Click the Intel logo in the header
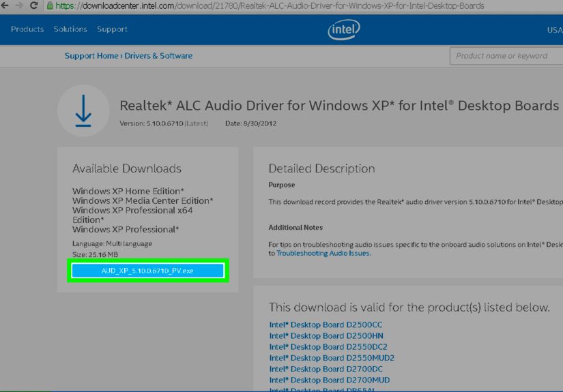 pos(344,29)
